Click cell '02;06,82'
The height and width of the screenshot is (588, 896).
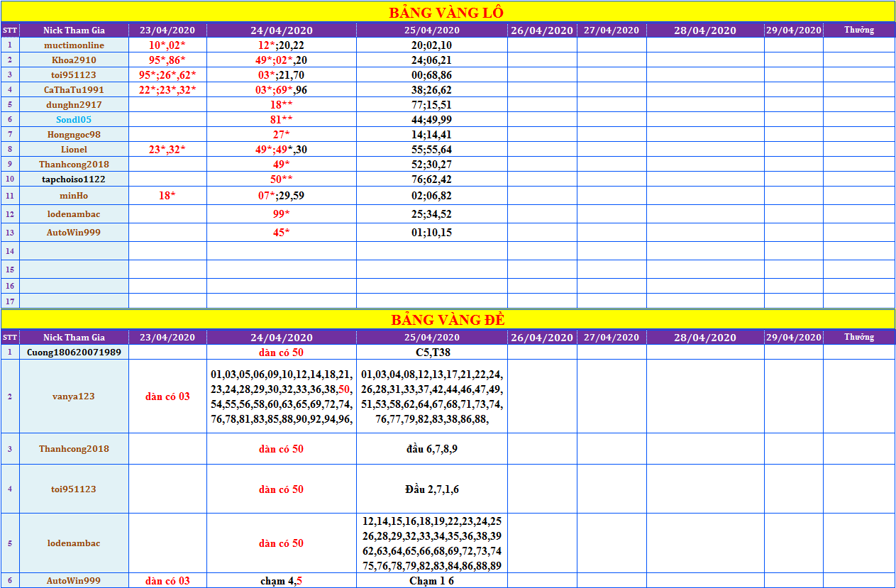[432, 195]
